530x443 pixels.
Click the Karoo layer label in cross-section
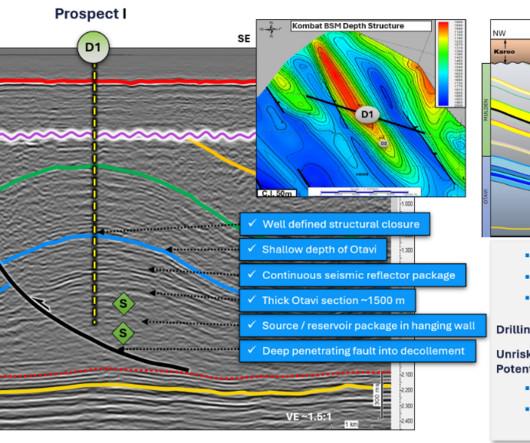coord(504,52)
